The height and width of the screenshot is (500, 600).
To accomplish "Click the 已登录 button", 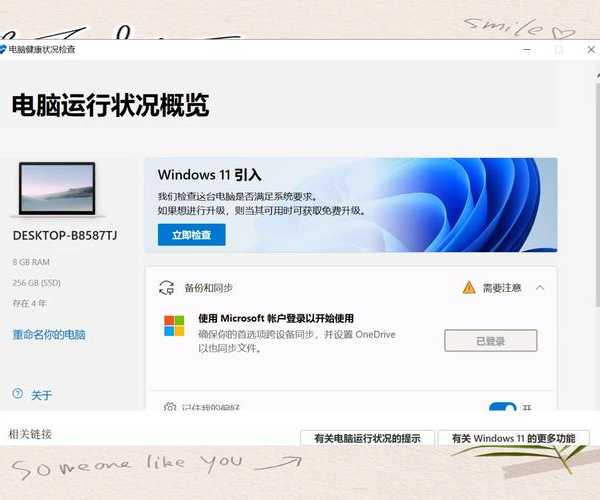I will tap(491, 340).
